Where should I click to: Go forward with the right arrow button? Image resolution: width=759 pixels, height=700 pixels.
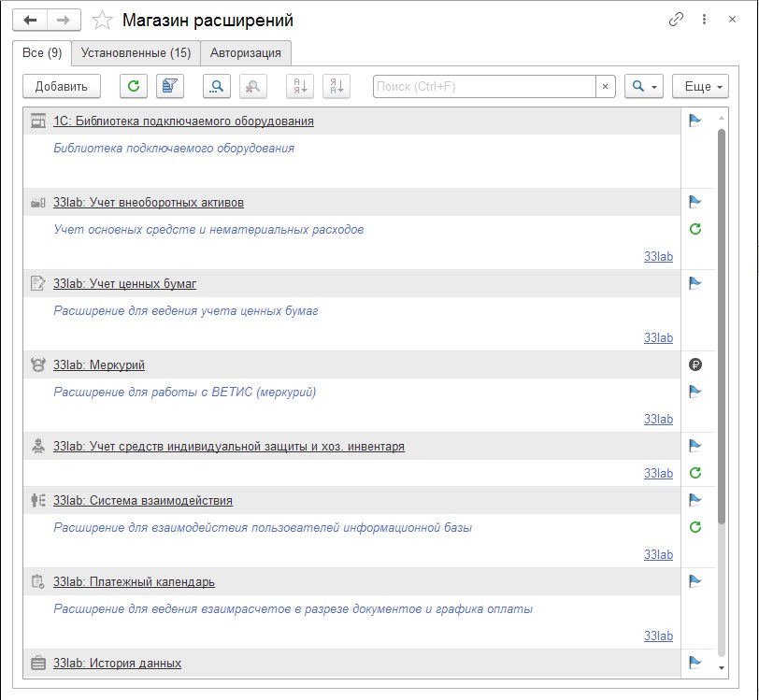click(64, 20)
